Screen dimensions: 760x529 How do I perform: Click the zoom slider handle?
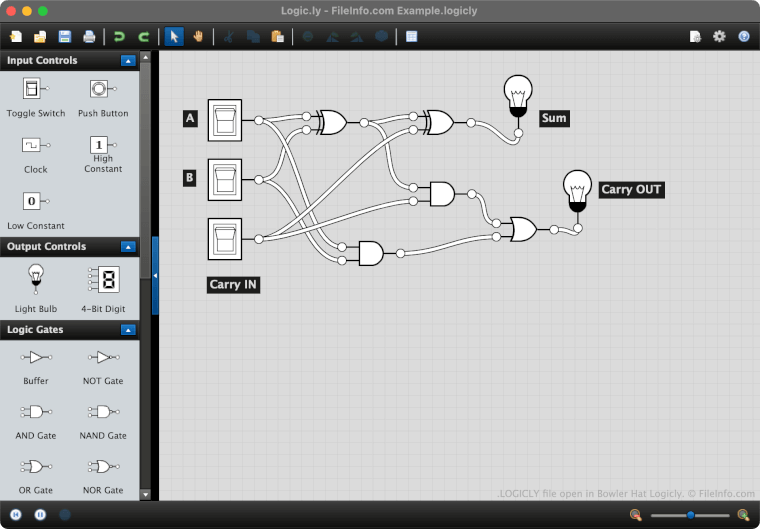click(690, 514)
